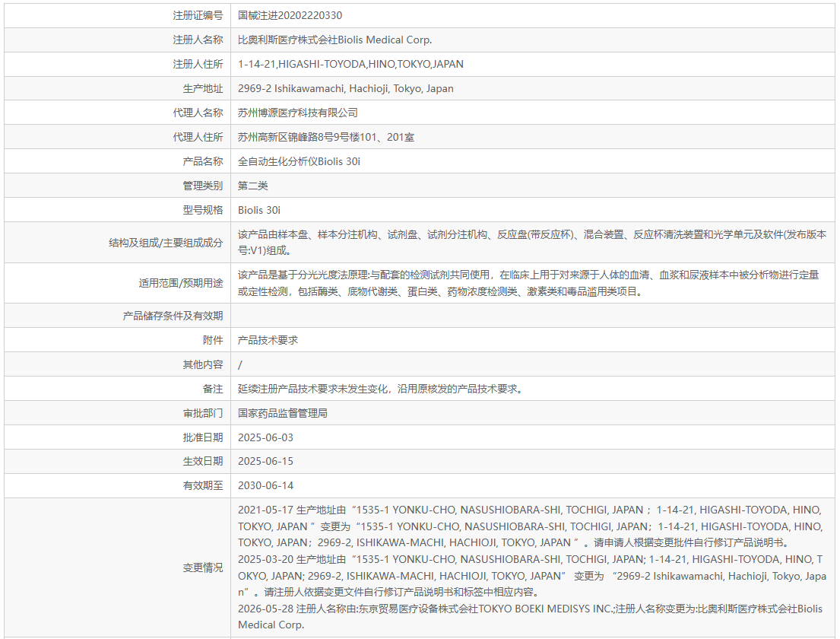Select product name 全自动生化分析仪Biolis 30i
This screenshot has height=639, width=840.
(299, 161)
